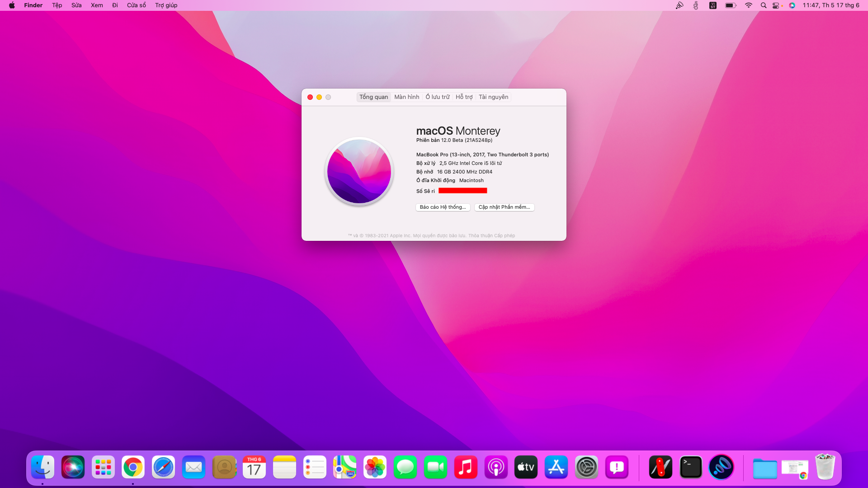This screenshot has height=488, width=868.
Task: Open the Terminal app icon
Action: click(x=691, y=467)
